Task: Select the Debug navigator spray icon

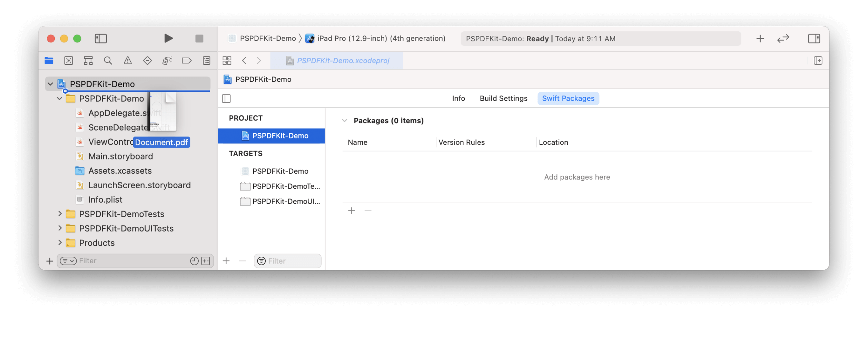Action: 167,60
